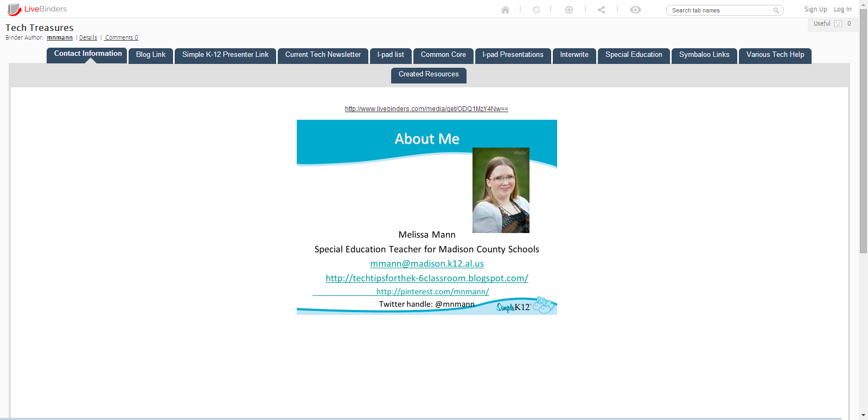Open techtipsforthek-6classroom blogspot link
The image size is (868, 420).
(x=427, y=279)
